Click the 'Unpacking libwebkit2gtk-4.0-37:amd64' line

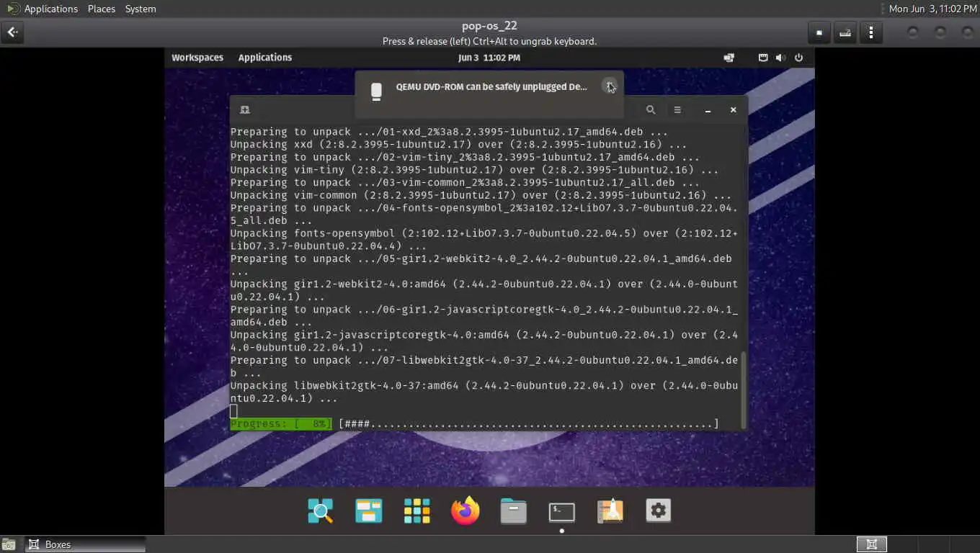pyautogui.click(x=484, y=392)
